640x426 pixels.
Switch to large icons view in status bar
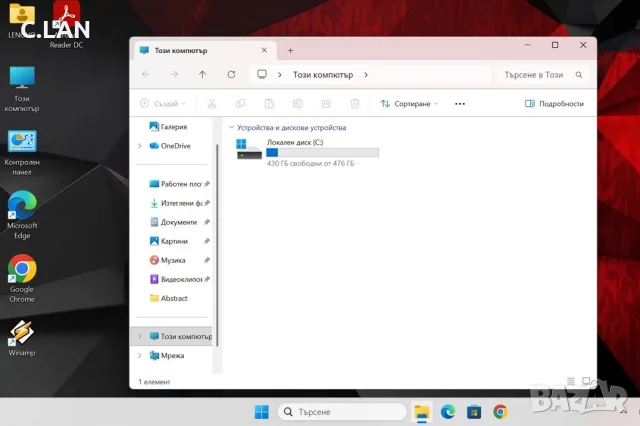586,381
